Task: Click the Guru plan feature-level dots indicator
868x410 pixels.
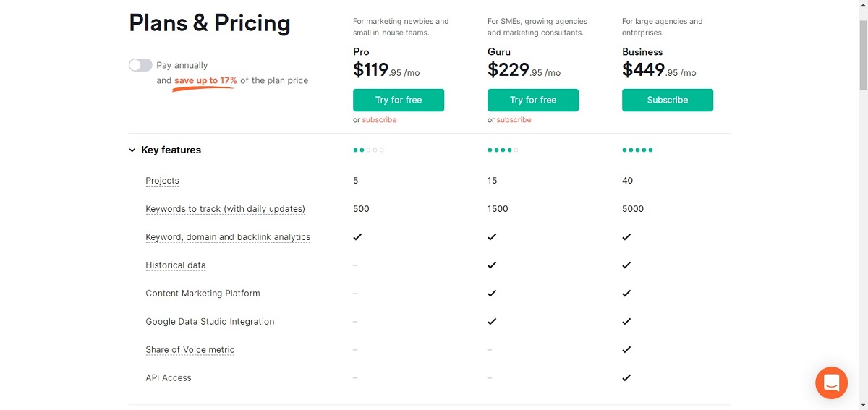Action: 503,150
